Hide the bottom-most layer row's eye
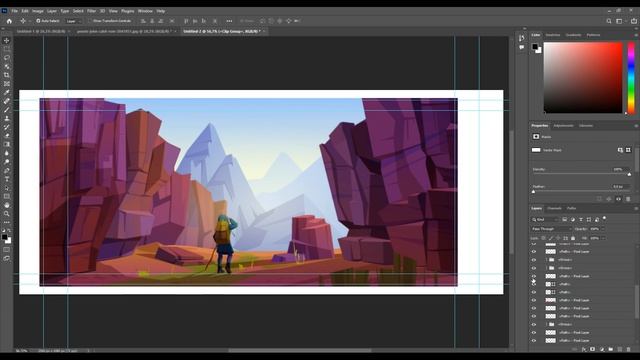This screenshot has width=640, height=360. 533,340
